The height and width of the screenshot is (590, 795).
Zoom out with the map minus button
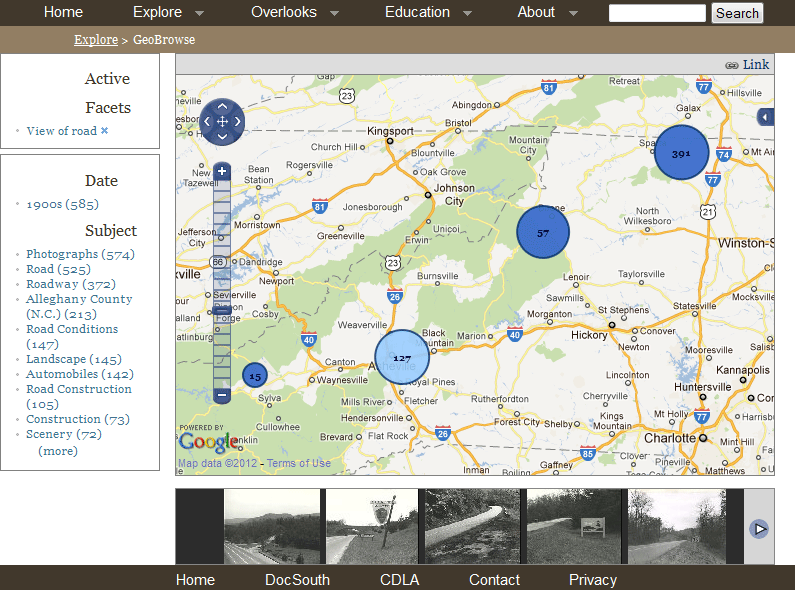(x=222, y=395)
